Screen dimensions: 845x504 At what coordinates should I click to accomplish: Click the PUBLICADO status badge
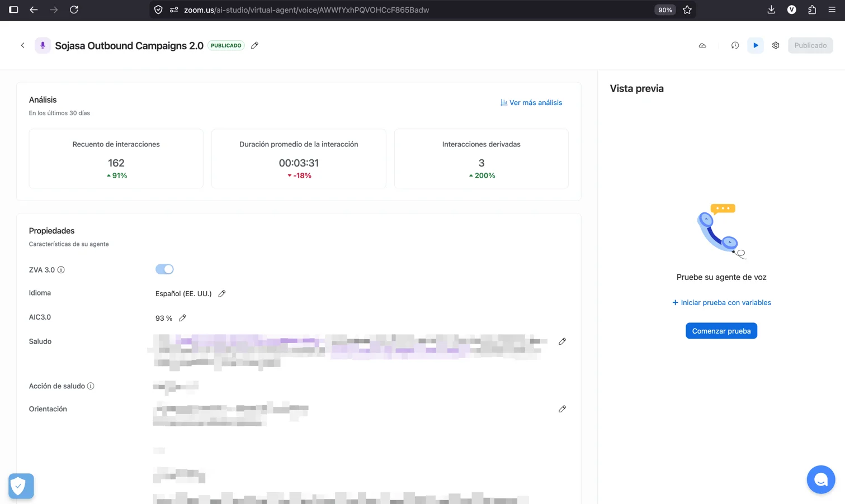pos(226,45)
